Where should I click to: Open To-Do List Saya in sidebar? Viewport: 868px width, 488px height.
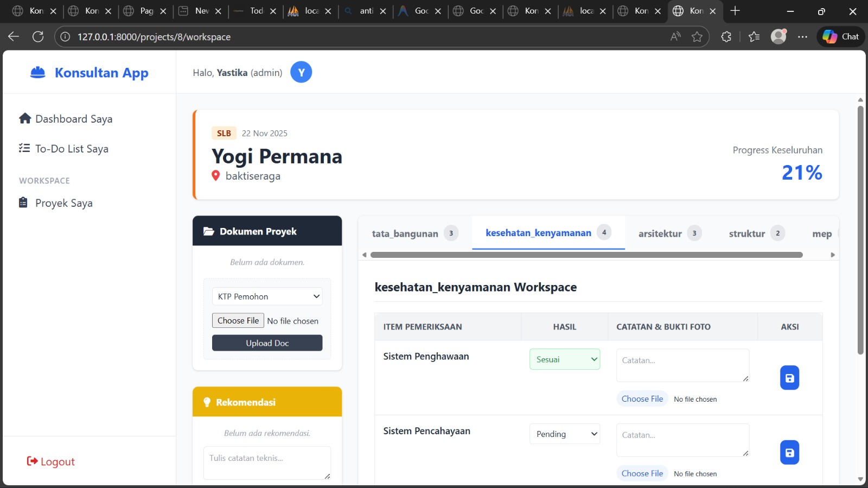click(x=72, y=149)
